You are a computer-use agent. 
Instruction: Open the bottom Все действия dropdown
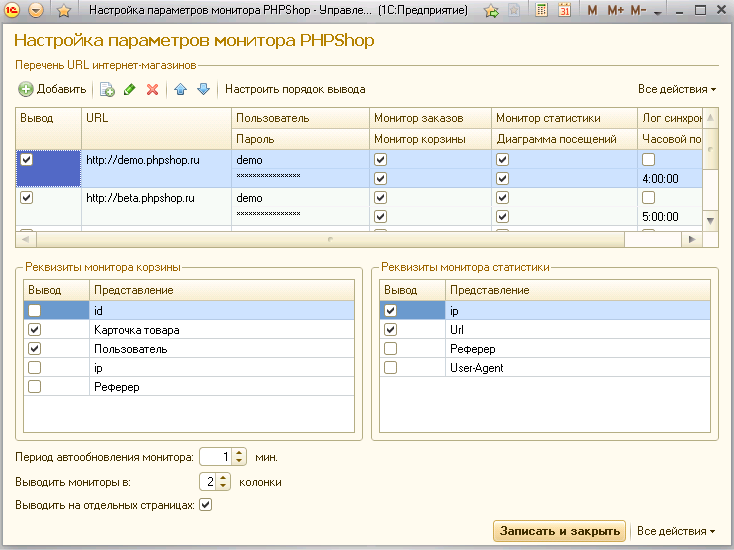coord(677,531)
